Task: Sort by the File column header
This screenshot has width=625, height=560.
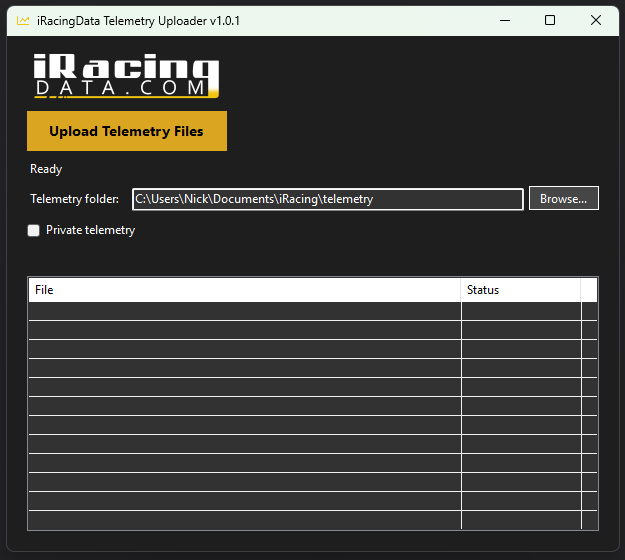Action: (x=245, y=290)
